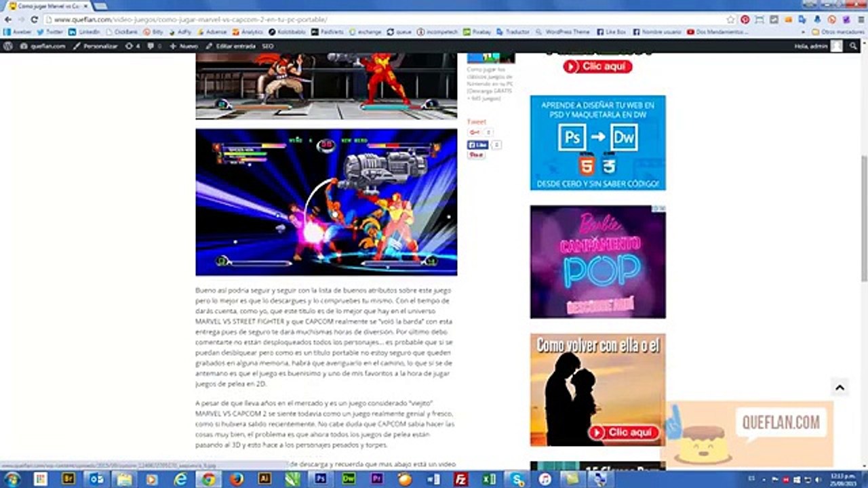Click the Facebook Like button

click(477, 145)
